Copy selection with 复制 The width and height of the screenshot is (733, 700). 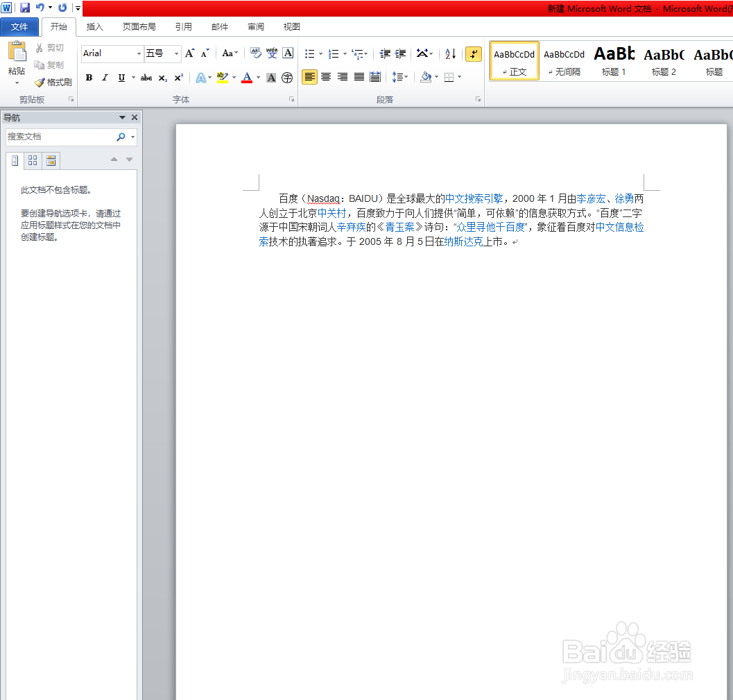[x=49, y=65]
